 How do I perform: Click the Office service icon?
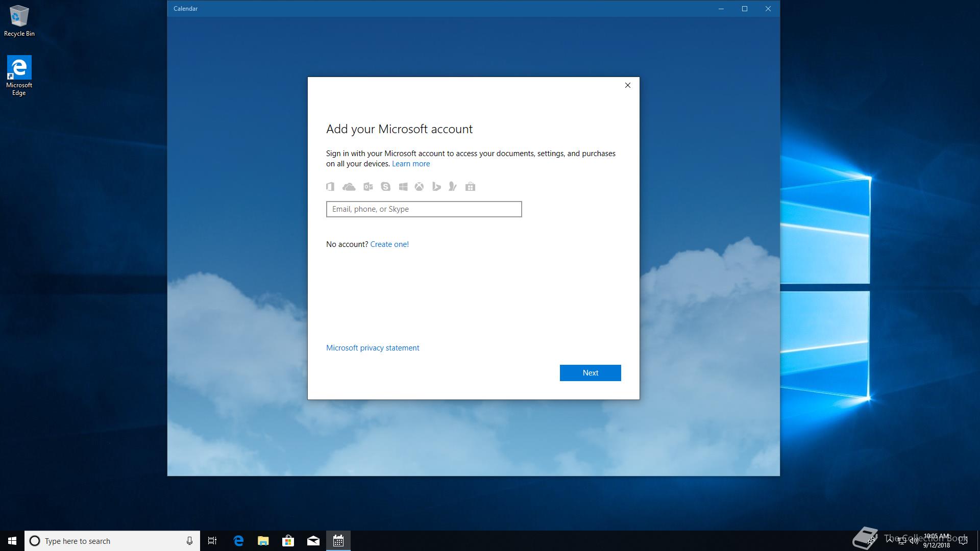(330, 187)
